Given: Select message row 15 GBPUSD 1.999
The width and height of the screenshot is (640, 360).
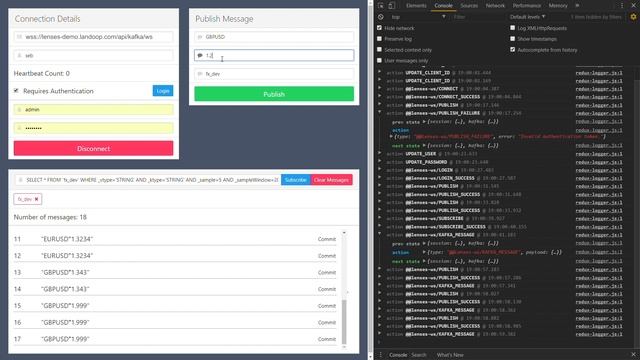Looking at the screenshot, I should coord(175,306).
